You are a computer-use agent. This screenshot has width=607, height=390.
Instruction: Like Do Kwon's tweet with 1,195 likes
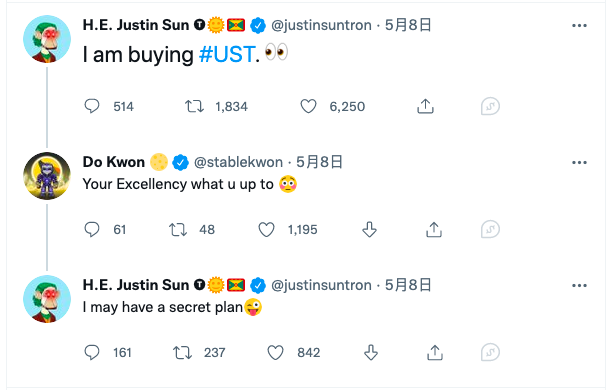tap(266, 229)
